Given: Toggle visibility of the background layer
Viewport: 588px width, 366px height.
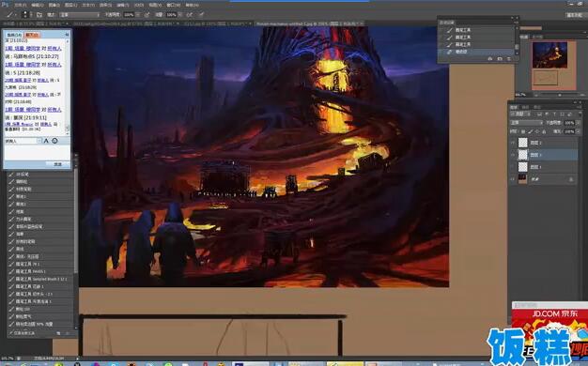Looking at the screenshot, I should [x=513, y=179].
